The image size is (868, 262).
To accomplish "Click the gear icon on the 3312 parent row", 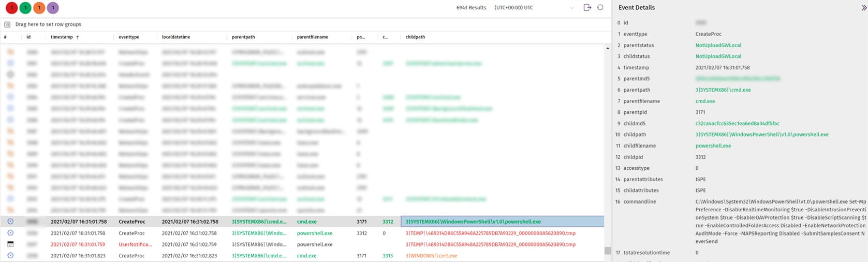I will coord(10,233).
